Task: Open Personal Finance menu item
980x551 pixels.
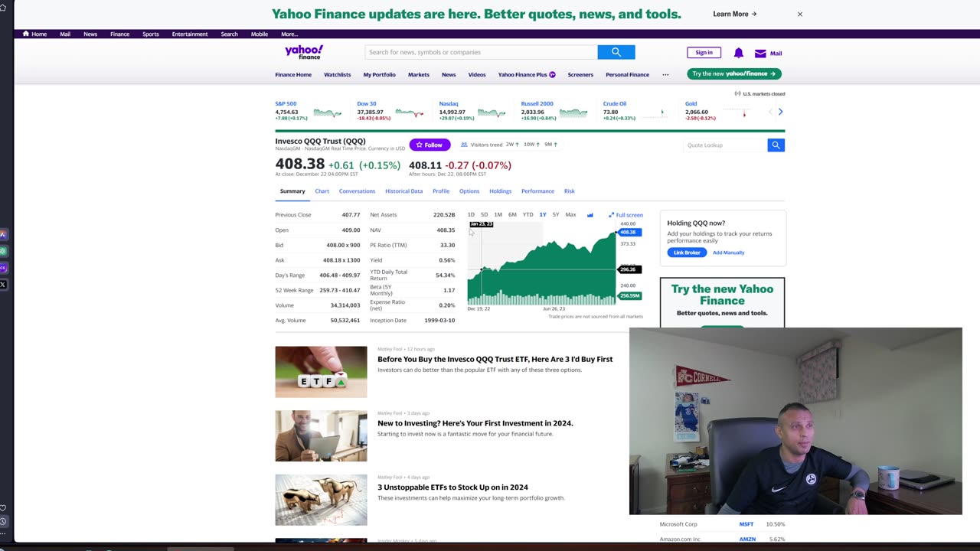Action: [627, 74]
